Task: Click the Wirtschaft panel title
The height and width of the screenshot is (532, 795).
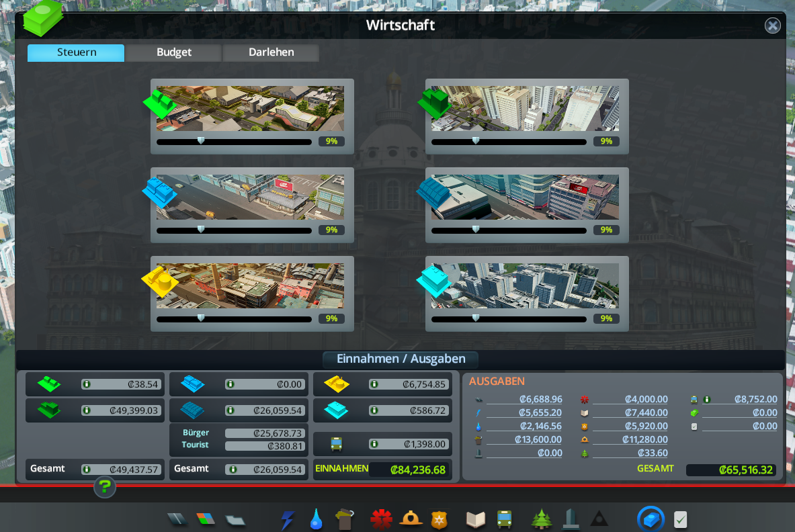Action: coord(400,25)
